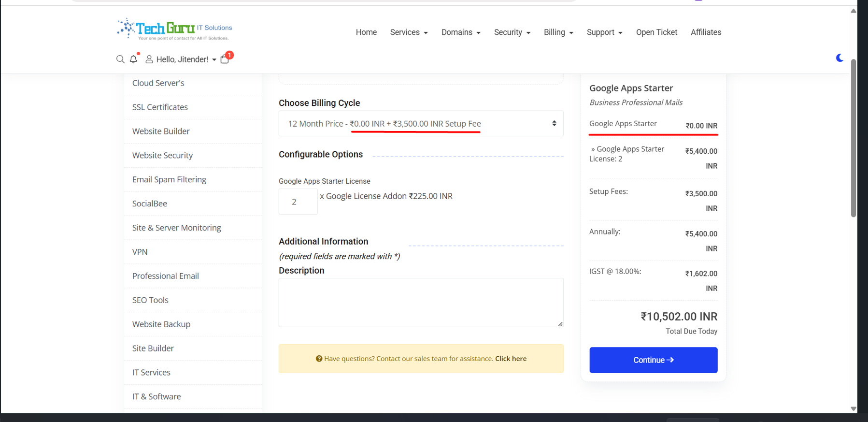Open IT Services category
This screenshot has width=868, height=422.
click(151, 373)
